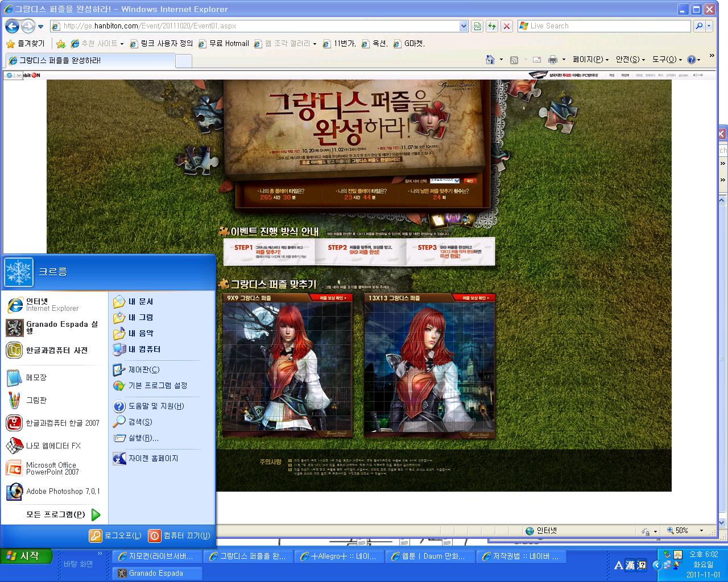The width and height of the screenshot is (728, 582).
Task: Click 9X9 퍼즐 보상 확인 button
Action: click(332, 298)
